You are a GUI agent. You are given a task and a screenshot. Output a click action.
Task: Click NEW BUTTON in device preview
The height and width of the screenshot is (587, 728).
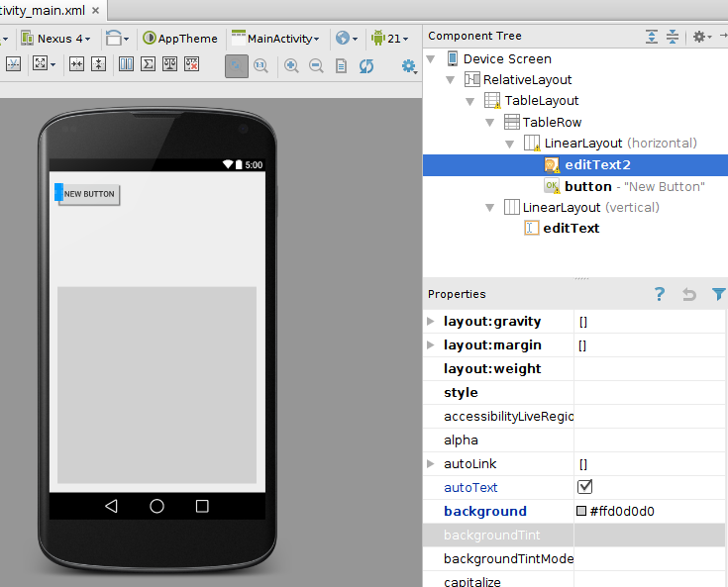[x=89, y=194]
